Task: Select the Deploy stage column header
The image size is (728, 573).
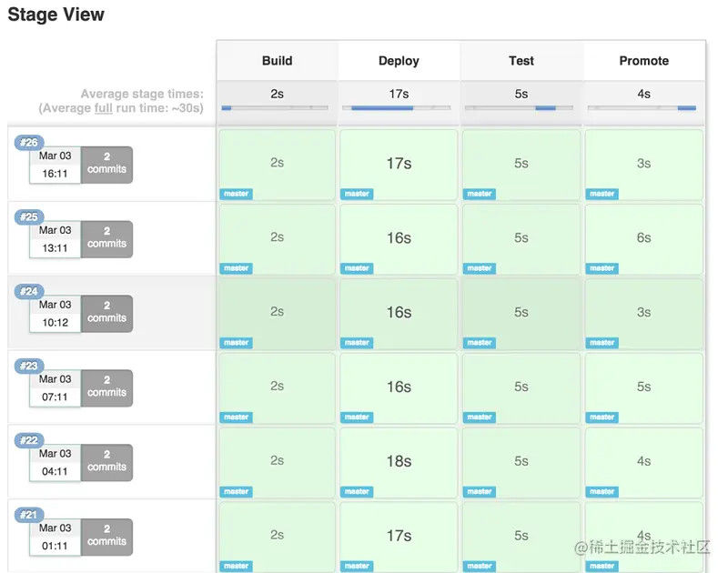Action: 399,61
